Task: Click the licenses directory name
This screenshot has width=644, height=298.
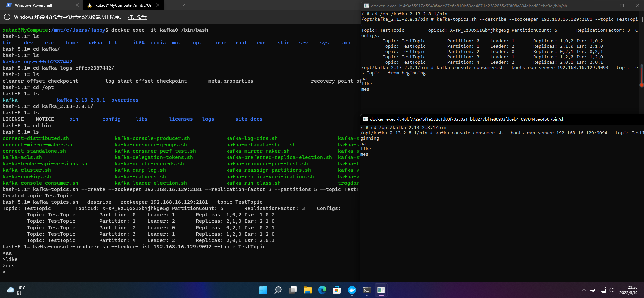Action: click(x=181, y=119)
